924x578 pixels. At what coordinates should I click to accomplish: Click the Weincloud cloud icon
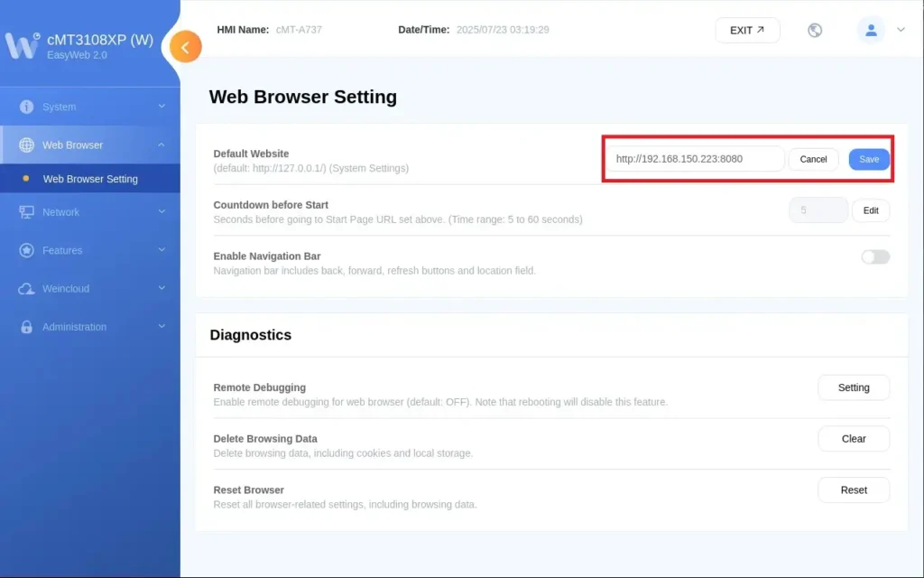[26, 289]
